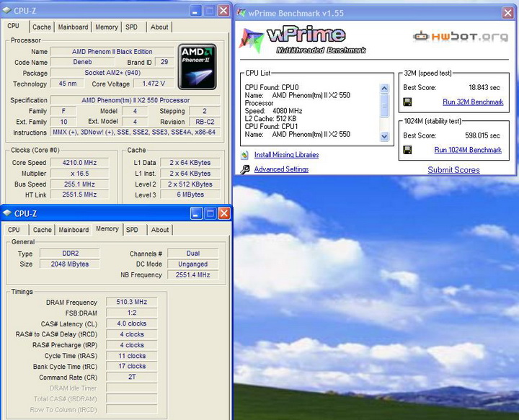This screenshot has height=420, width=519.
Task: Click the Code Name value Deneb
Action: tap(82, 62)
